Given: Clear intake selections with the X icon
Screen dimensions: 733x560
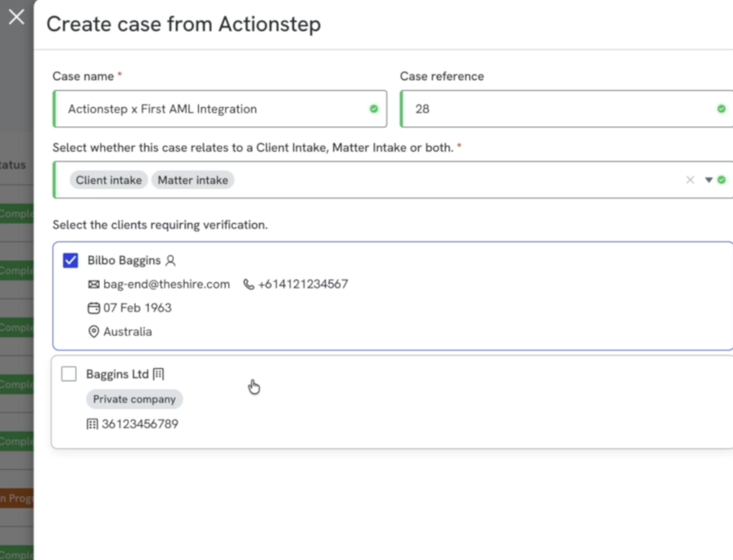Looking at the screenshot, I should point(690,180).
